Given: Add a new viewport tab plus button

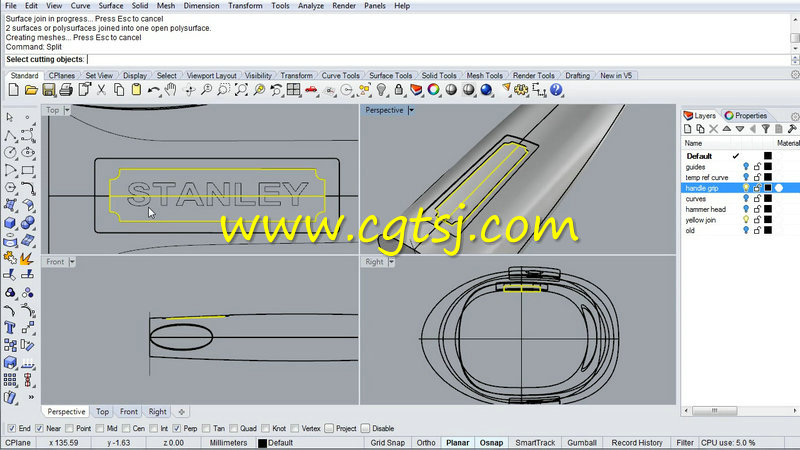Looking at the screenshot, I should (181, 412).
